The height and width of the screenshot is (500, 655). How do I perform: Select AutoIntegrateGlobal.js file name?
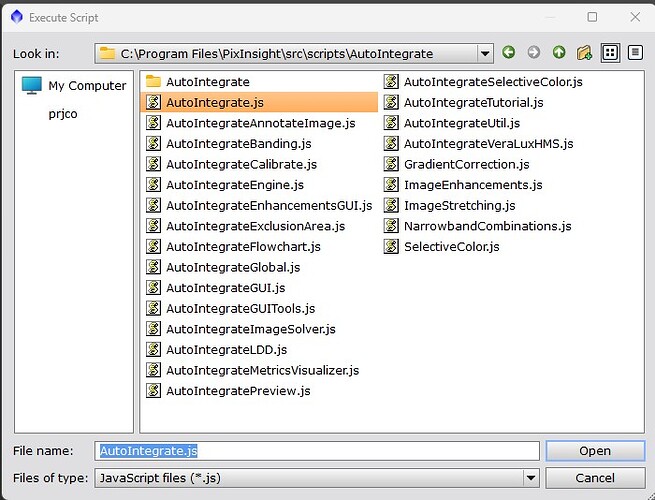[x=233, y=267]
